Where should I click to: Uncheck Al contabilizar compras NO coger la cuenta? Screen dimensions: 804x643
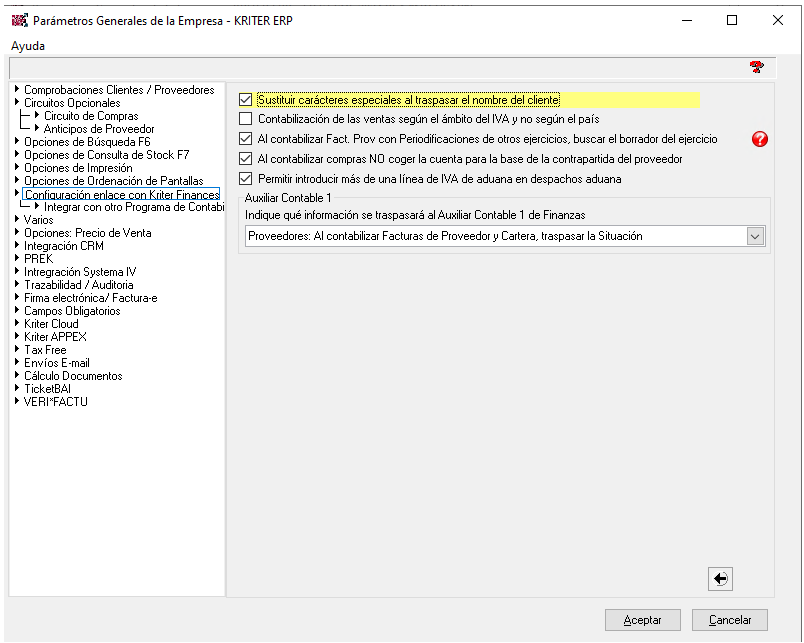(x=246, y=159)
